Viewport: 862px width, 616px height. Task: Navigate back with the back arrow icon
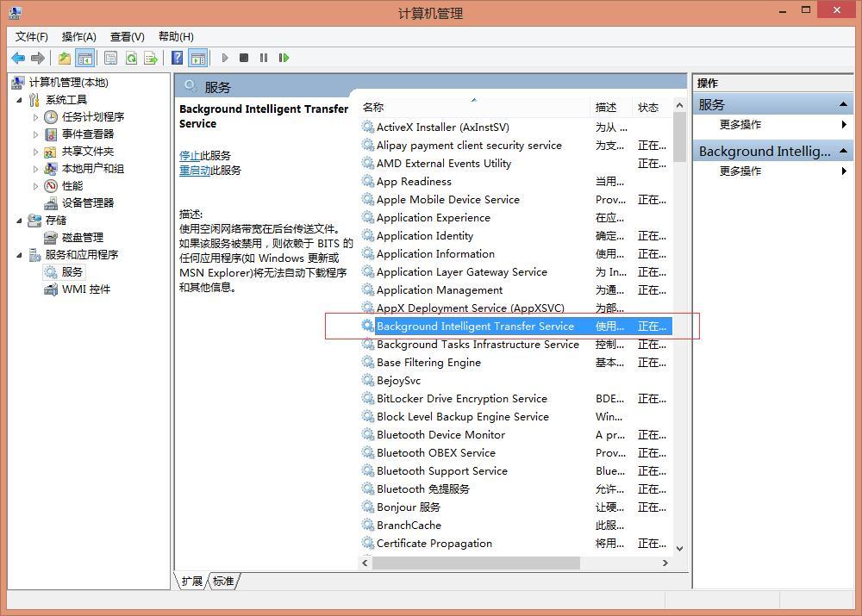19,58
